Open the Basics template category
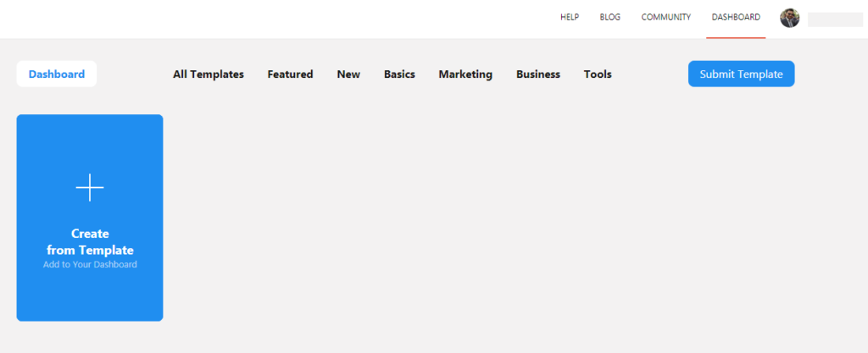 coord(399,74)
